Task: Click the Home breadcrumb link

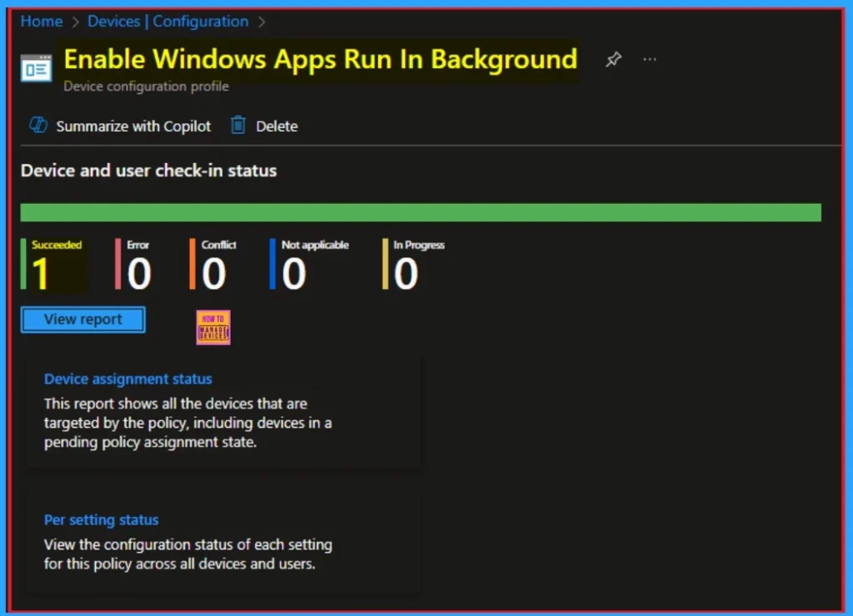Action: (x=41, y=22)
